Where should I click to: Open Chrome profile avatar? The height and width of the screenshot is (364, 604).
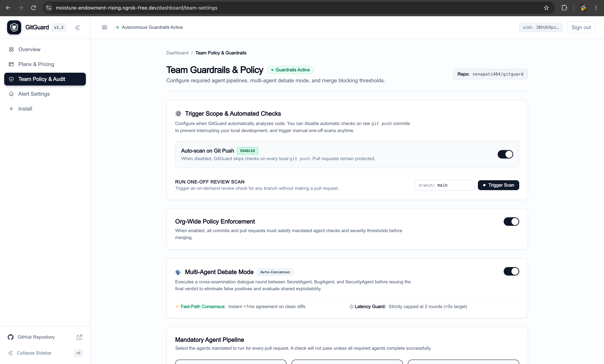[x=583, y=8]
